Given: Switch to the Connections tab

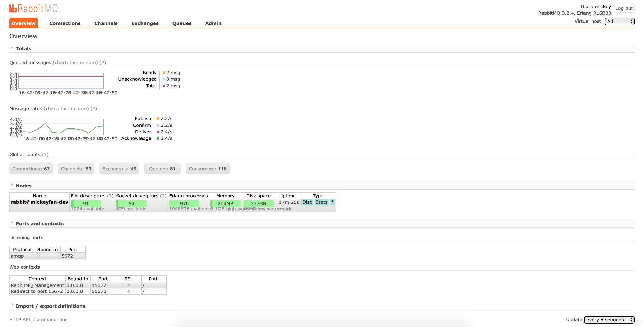Looking at the screenshot, I should [x=65, y=23].
